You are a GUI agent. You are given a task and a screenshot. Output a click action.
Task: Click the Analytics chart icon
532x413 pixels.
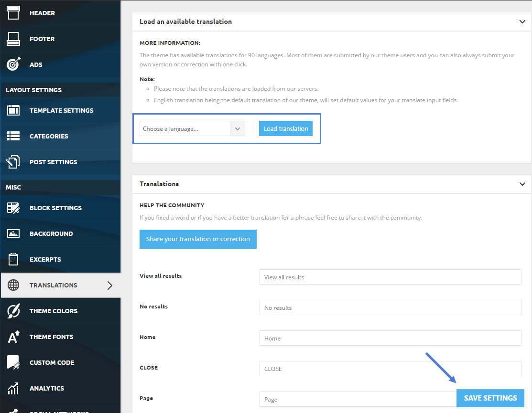[13, 388]
